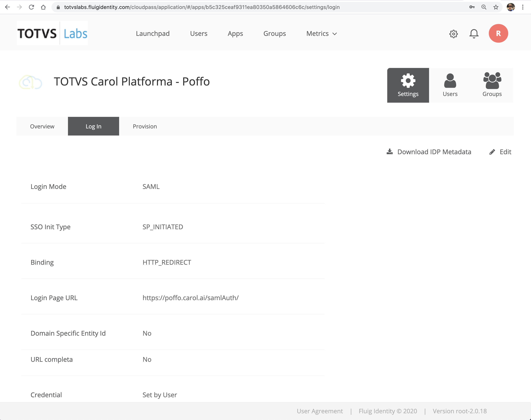
Task: Select the Settings gear panel button
Action: 408,85
